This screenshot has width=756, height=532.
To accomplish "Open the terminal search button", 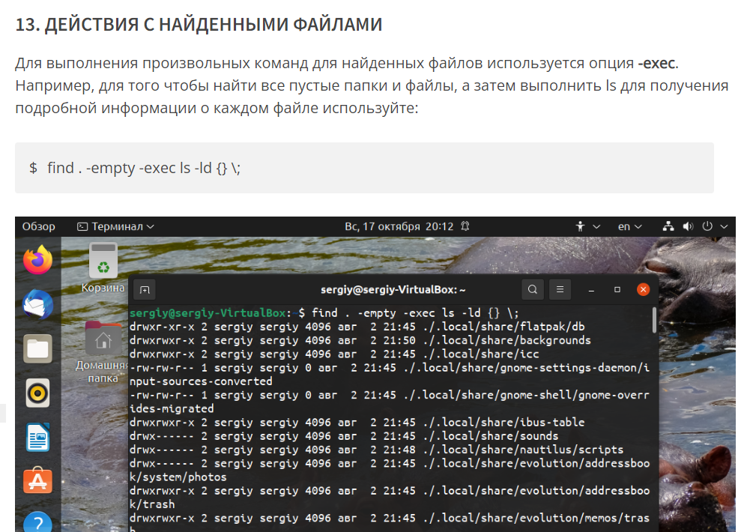I will point(533,289).
